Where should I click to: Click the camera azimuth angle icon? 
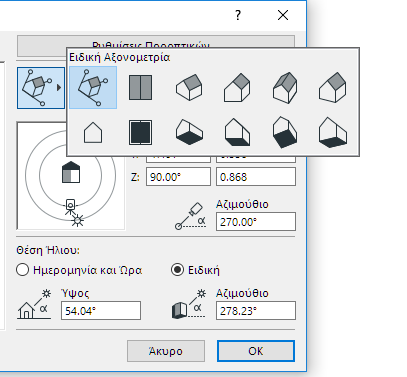pyautogui.click(x=191, y=216)
